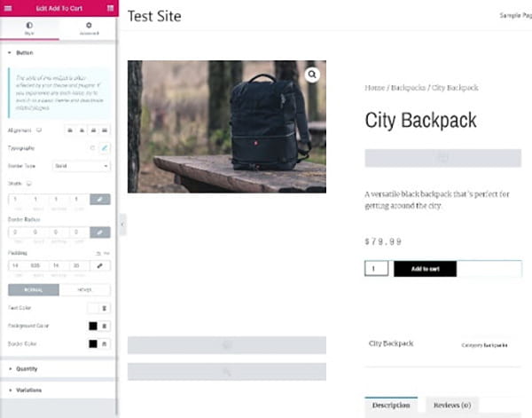Select the product description text
Image resolution: width=532 pixels, height=418 pixels.
437,200
